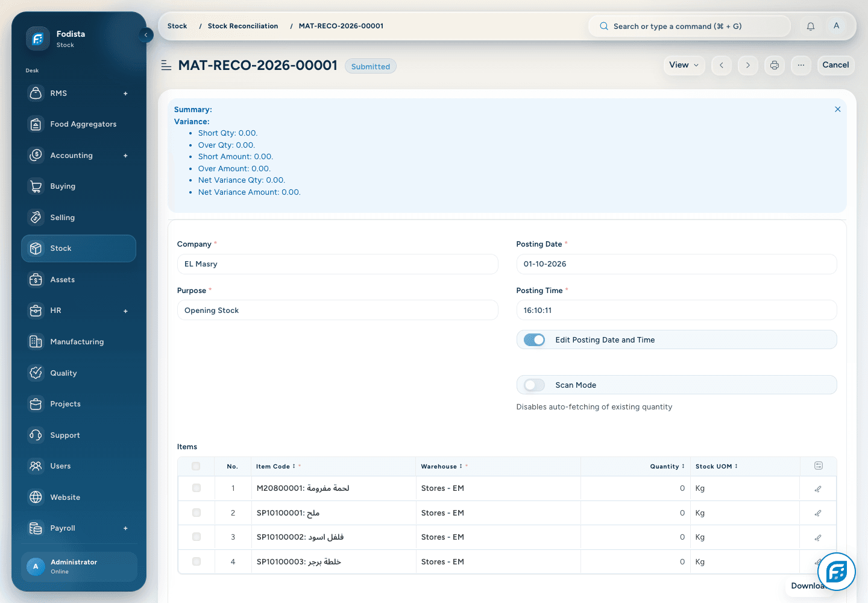Print this document using the printer icon
This screenshot has width=868, height=603.
[775, 65]
